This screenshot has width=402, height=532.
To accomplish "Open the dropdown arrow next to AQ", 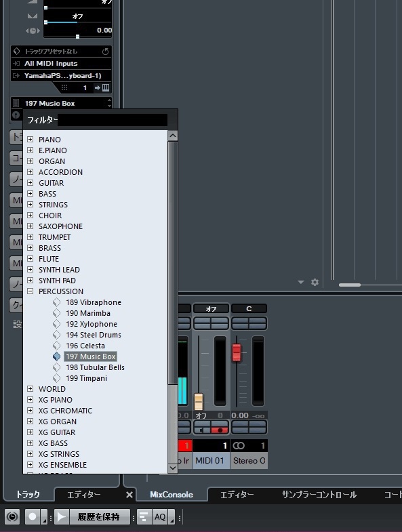I will 172,517.
